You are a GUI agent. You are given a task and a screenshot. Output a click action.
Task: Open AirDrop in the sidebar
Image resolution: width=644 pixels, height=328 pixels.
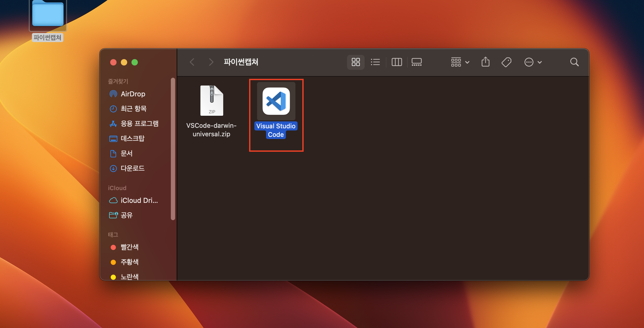pos(133,94)
